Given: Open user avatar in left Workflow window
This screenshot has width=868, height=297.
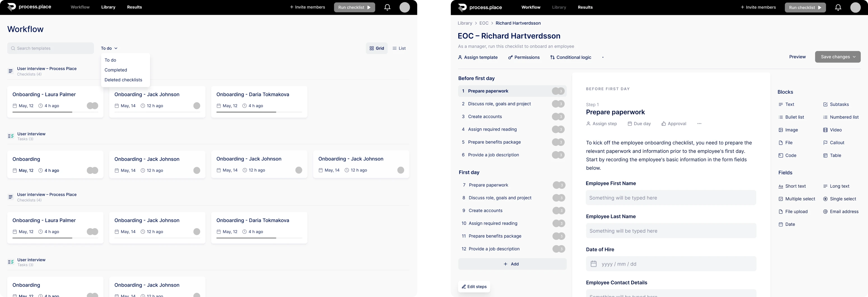Looking at the screenshot, I should pyautogui.click(x=405, y=7).
